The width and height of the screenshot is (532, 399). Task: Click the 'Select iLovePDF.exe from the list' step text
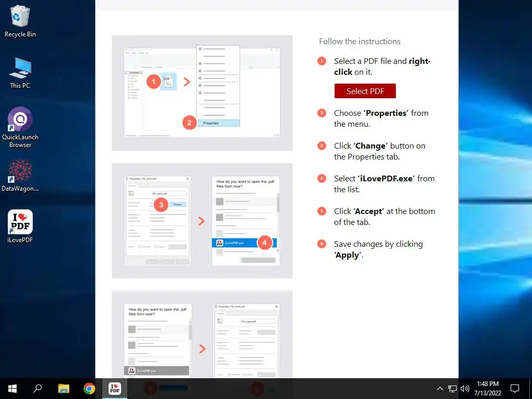pyautogui.click(x=384, y=184)
